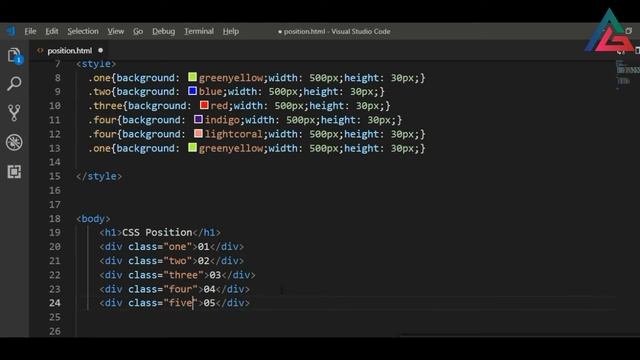Click class value "five" on line 24

click(x=180, y=303)
